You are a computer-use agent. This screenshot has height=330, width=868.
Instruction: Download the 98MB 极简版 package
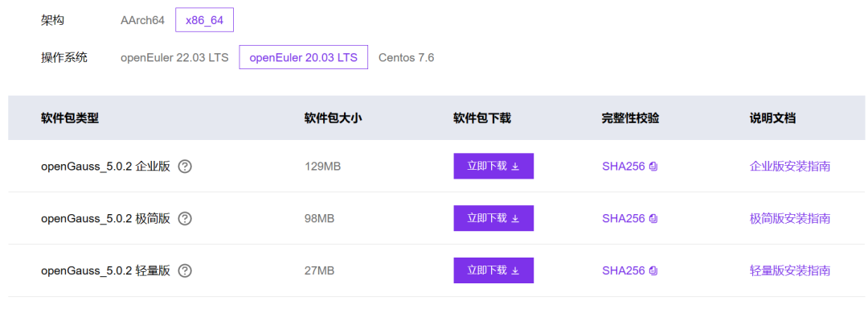click(x=493, y=218)
